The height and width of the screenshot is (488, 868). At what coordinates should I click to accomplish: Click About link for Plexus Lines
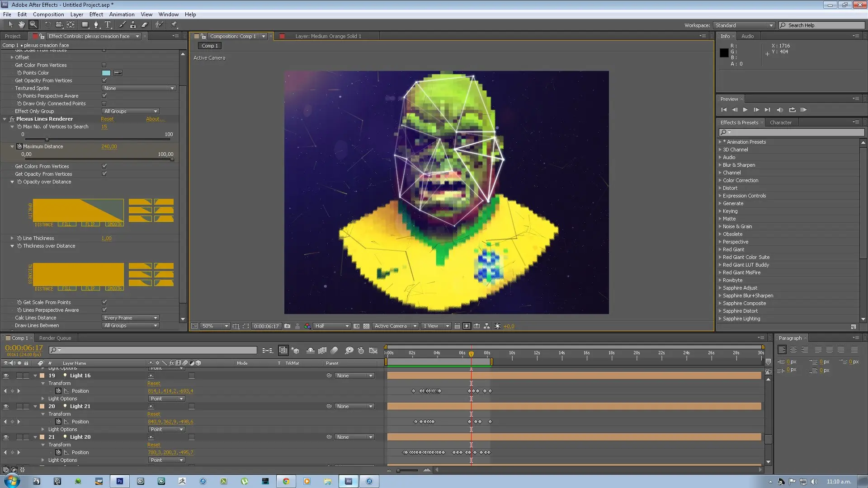click(x=155, y=119)
